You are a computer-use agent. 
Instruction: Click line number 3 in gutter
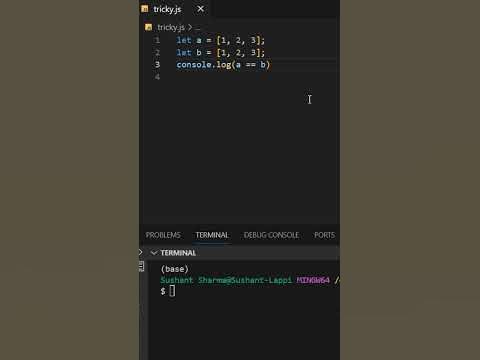157,64
